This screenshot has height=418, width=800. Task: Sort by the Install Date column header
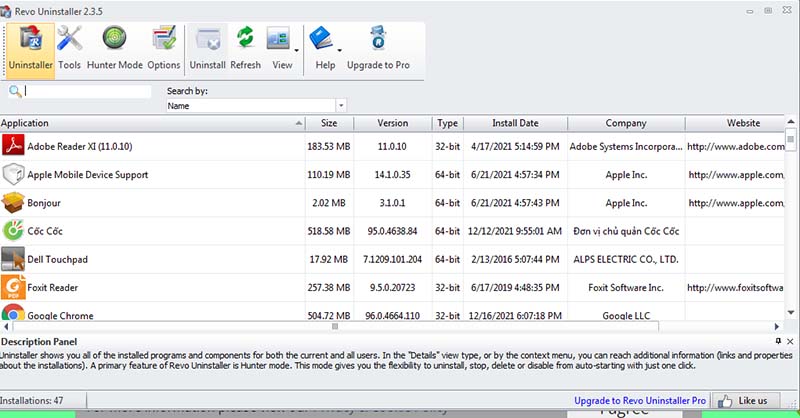(x=515, y=123)
